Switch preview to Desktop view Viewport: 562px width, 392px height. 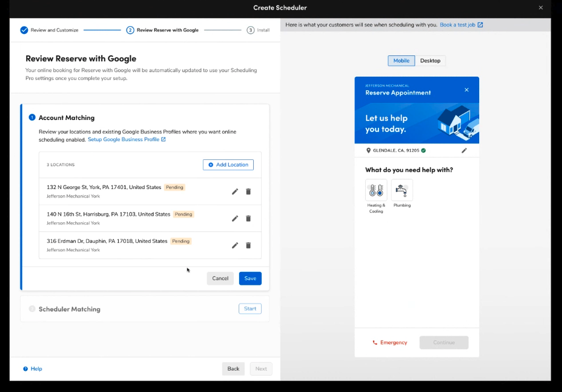click(x=431, y=61)
